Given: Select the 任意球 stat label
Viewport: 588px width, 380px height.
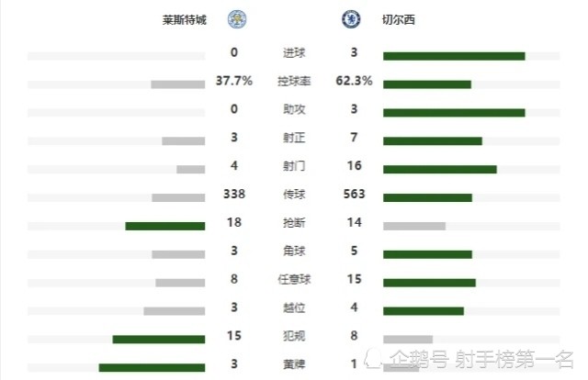Looking at the screenshot, I should coord(294,279).
